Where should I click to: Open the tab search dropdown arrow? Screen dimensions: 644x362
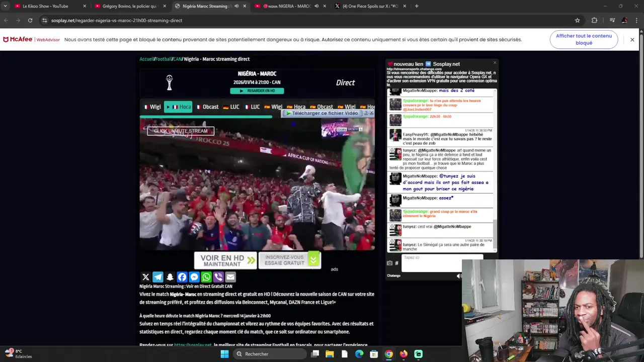tap(5, 6)
